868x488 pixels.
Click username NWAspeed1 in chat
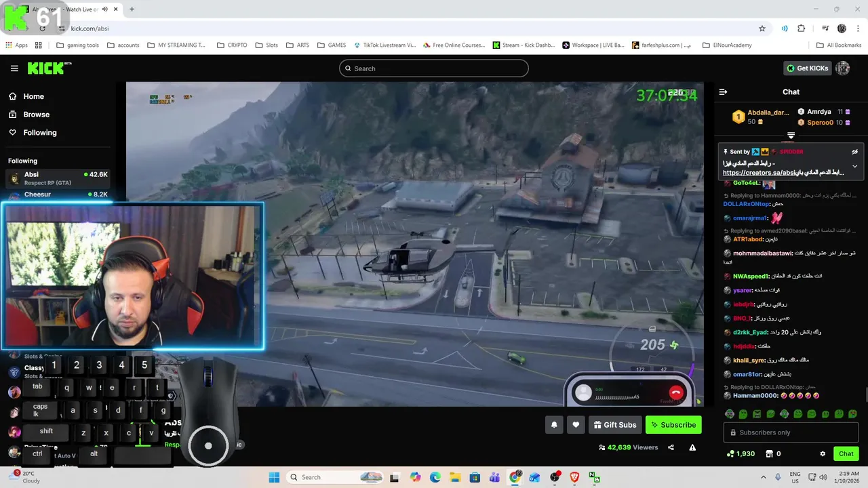[751, 277]
